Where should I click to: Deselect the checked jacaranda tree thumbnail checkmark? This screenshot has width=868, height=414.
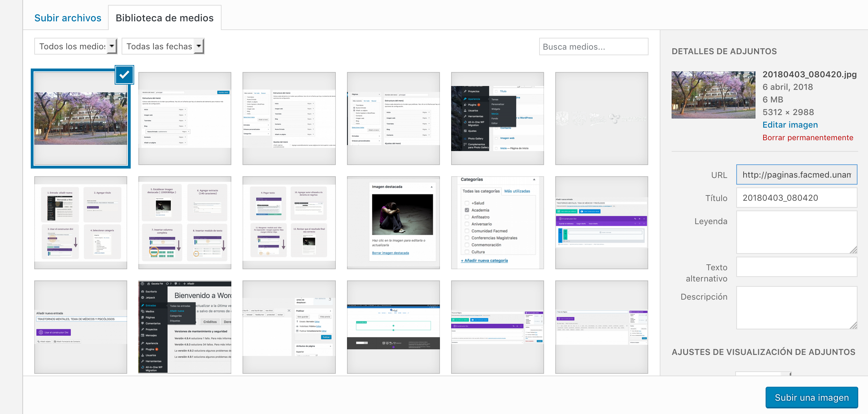click(x=124, y=74)
